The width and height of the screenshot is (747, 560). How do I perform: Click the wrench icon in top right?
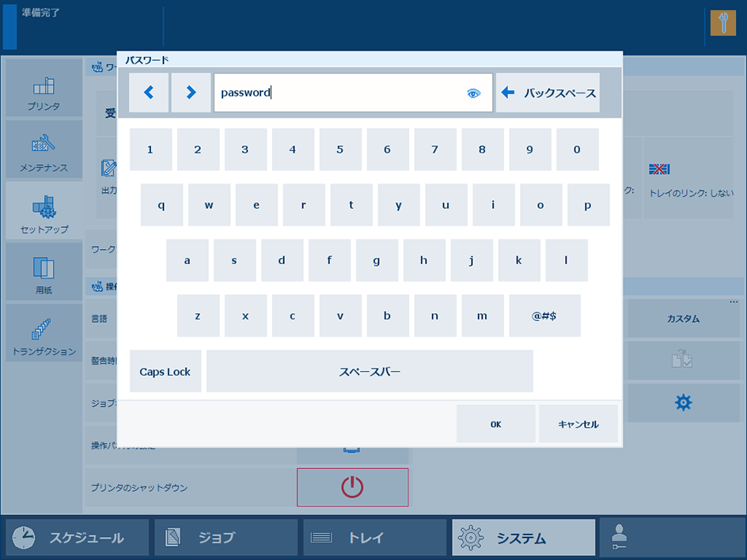point(722,23)
